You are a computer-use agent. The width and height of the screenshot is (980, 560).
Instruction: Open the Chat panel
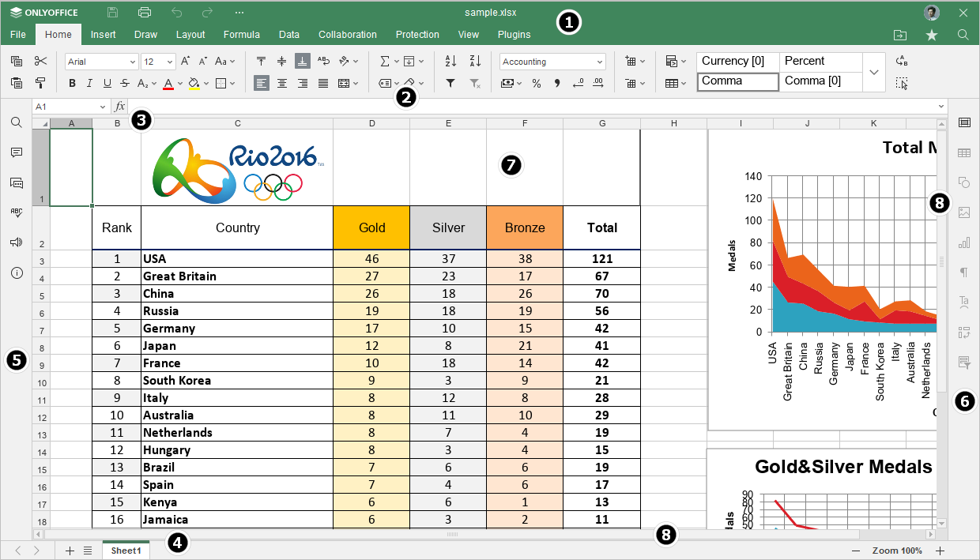[17, 182]
